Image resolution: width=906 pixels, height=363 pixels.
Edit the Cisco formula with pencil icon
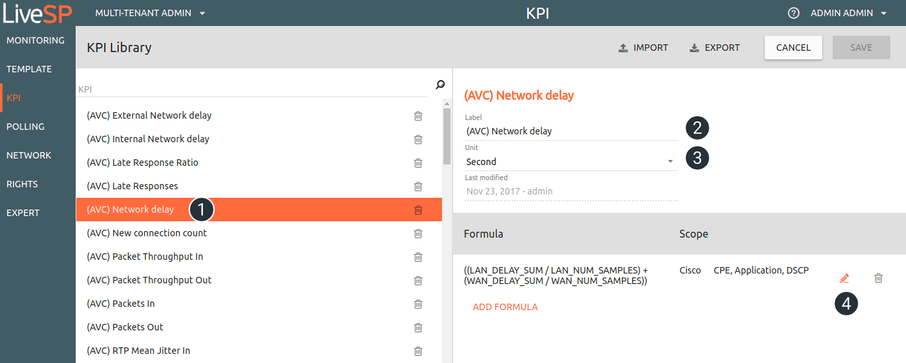pos(844,279)
